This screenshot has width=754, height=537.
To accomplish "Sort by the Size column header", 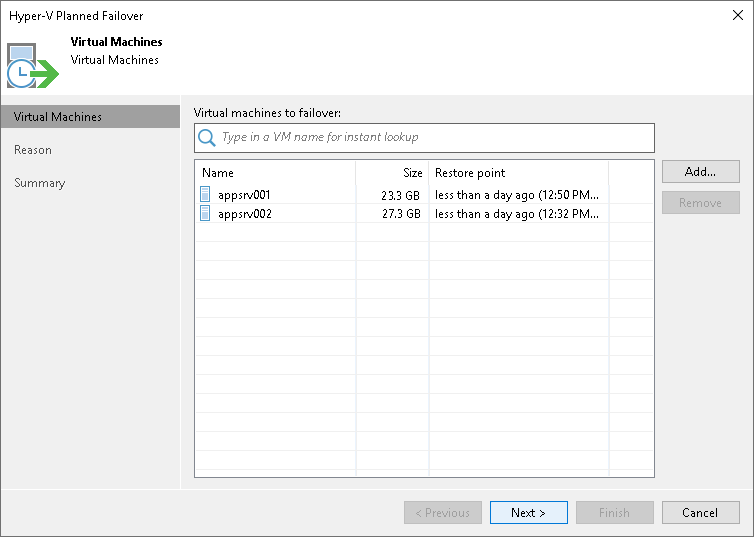I will (392, 173).
